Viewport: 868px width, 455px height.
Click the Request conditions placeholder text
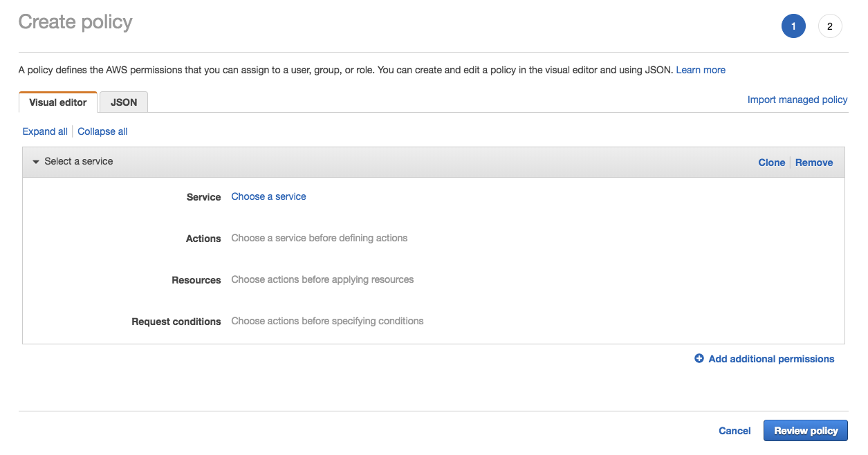point(327,321)
